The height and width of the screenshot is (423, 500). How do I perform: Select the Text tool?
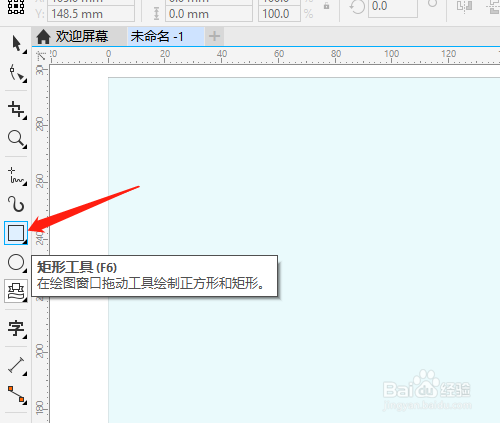[x=16, y=329]
